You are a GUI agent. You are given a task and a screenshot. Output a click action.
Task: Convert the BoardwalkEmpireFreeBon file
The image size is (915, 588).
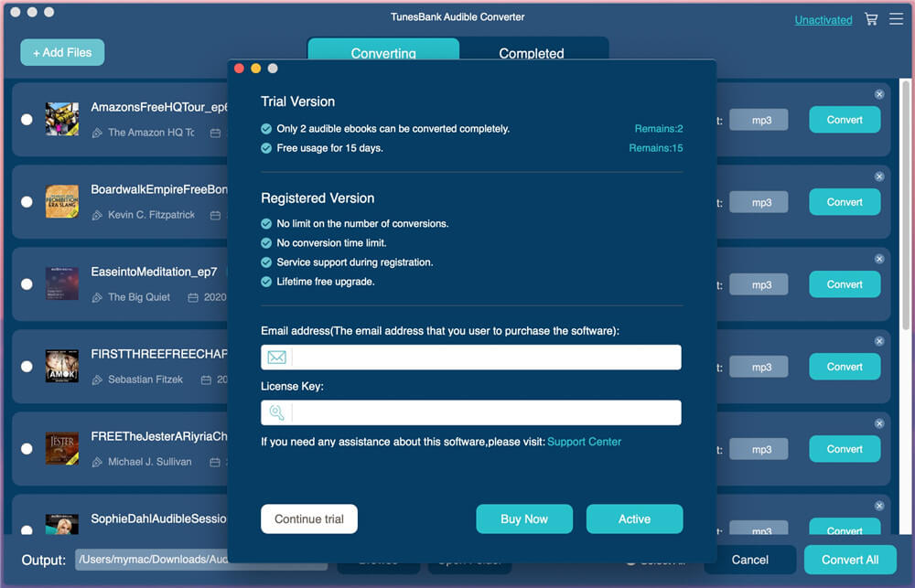pyautogui.click(x=845, y=202)
